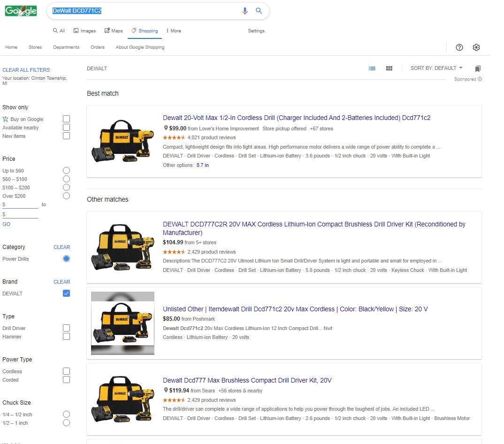Select the Shopping tab

click(145, 31)
